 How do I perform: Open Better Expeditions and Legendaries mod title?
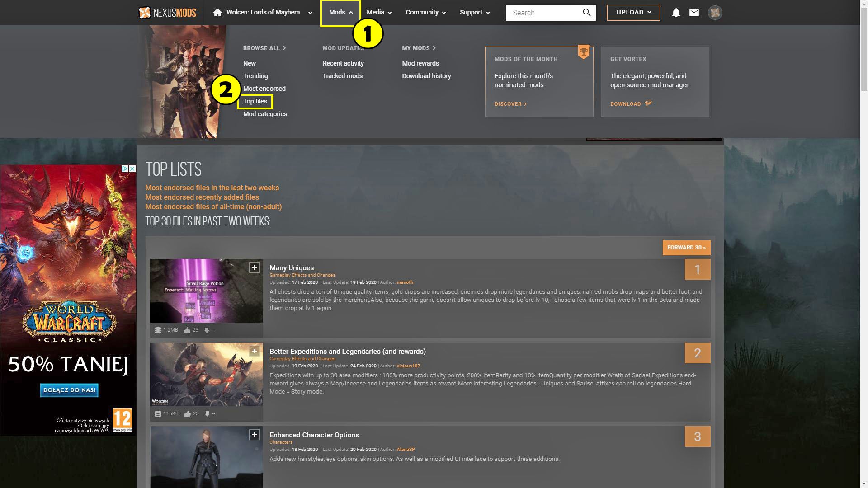point(348,351)
